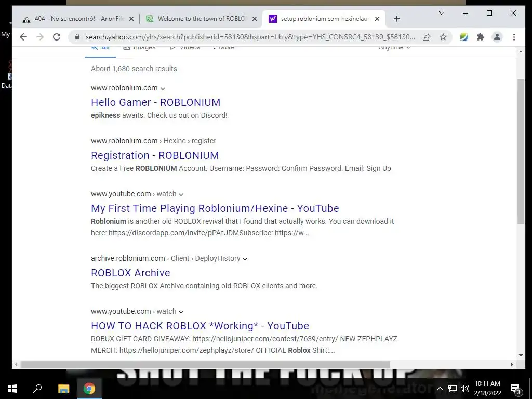The image size is (532, 399).
Task: Switch to Images search results
Action: click(x=139, y=48)
